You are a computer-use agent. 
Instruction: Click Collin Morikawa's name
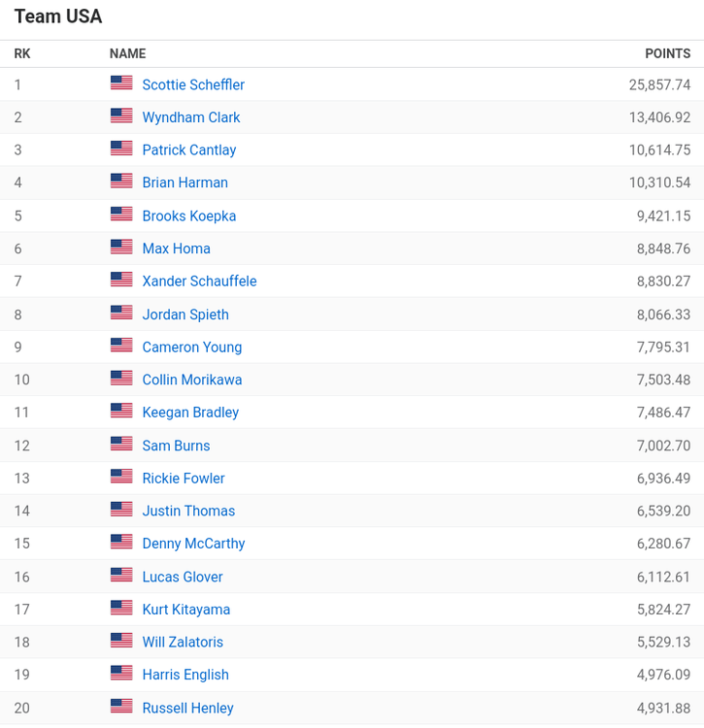[x=192, y=380]
